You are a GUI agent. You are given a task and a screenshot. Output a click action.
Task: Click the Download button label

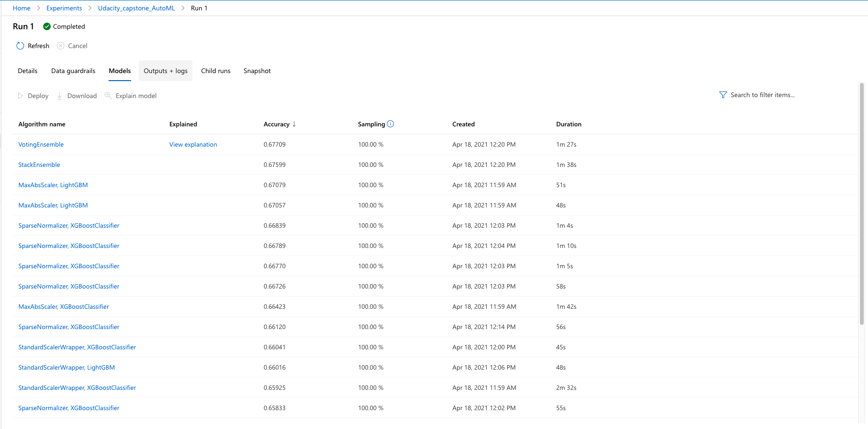click(x=82, y=96)
